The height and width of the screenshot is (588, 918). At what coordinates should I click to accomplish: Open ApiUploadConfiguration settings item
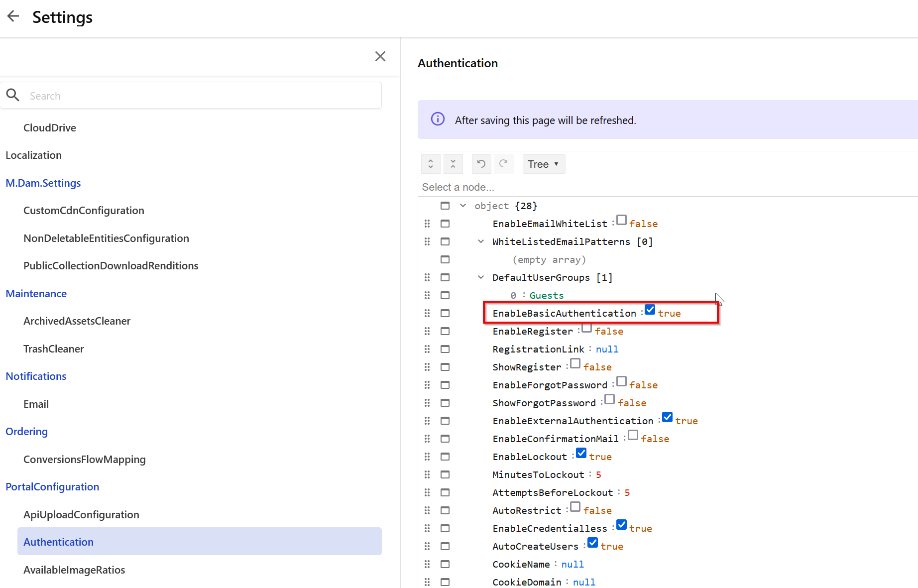tap(81, 514)
